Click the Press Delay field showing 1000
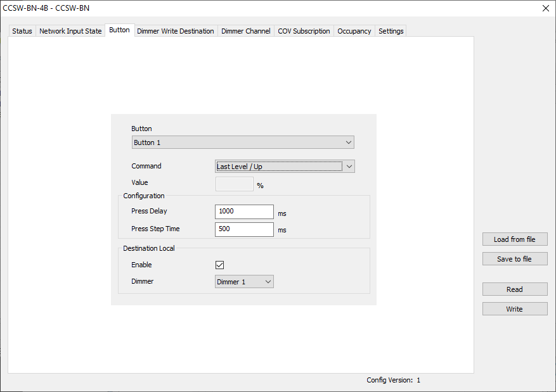556x392 pixels. (244, 212)
